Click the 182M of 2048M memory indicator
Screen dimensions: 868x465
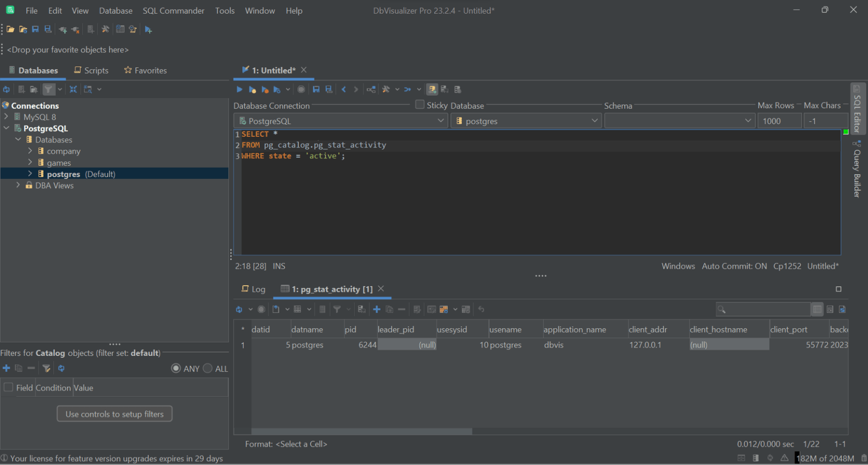coord(825,458)
